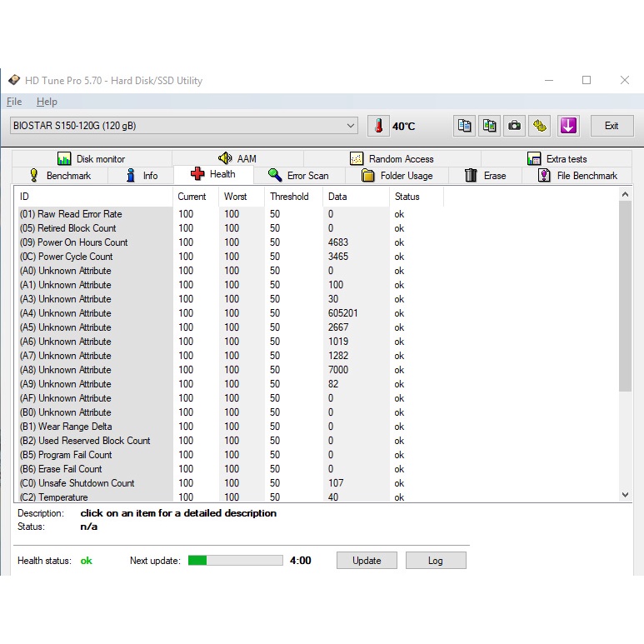Open the Random Access tab
This screenshot has width=644, height=644.
pos(392,159)
